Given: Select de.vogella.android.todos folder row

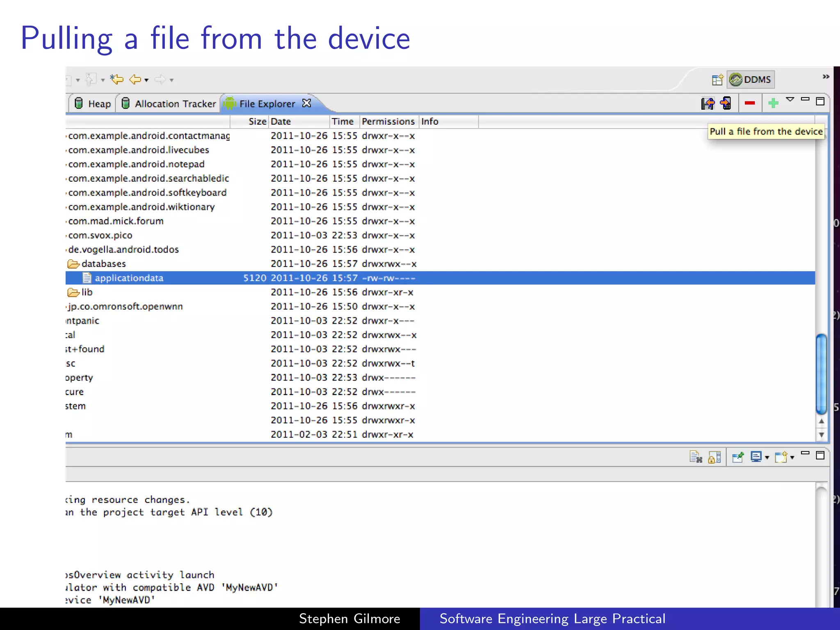Looking at the screenshot, I should click(440, 249).
